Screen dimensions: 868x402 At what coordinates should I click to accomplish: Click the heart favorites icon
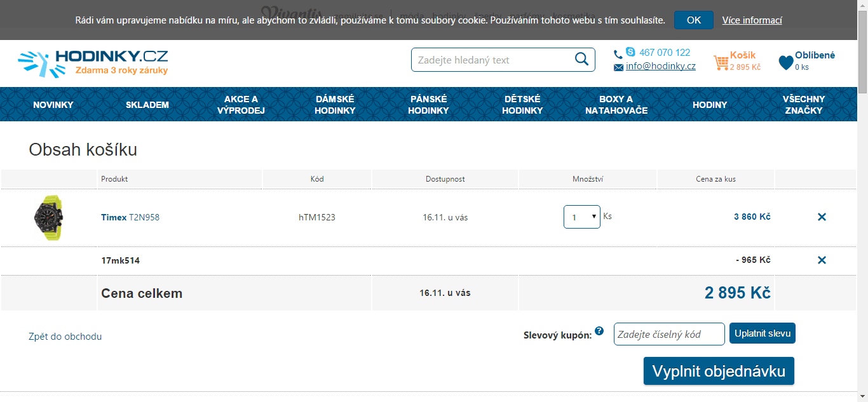click(785, 62)
